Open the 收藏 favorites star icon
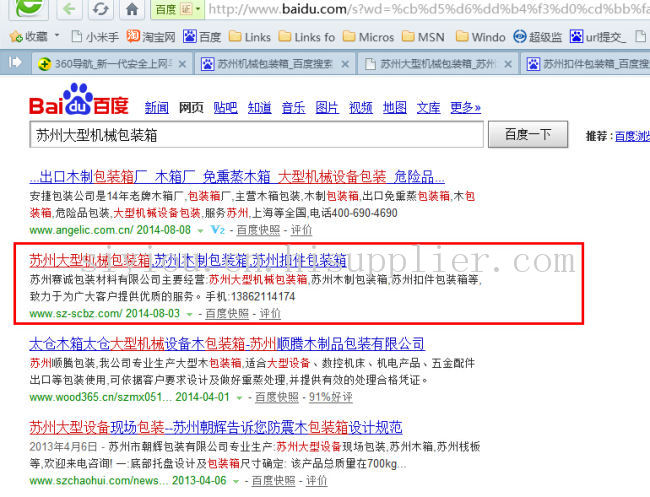The image size is (650, 497). tap(16, 37)
